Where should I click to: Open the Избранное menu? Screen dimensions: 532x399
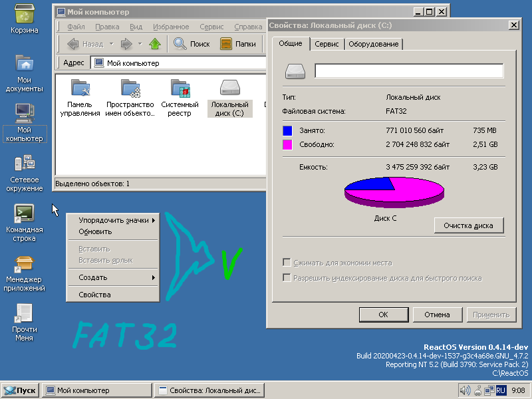pos(171,27)
